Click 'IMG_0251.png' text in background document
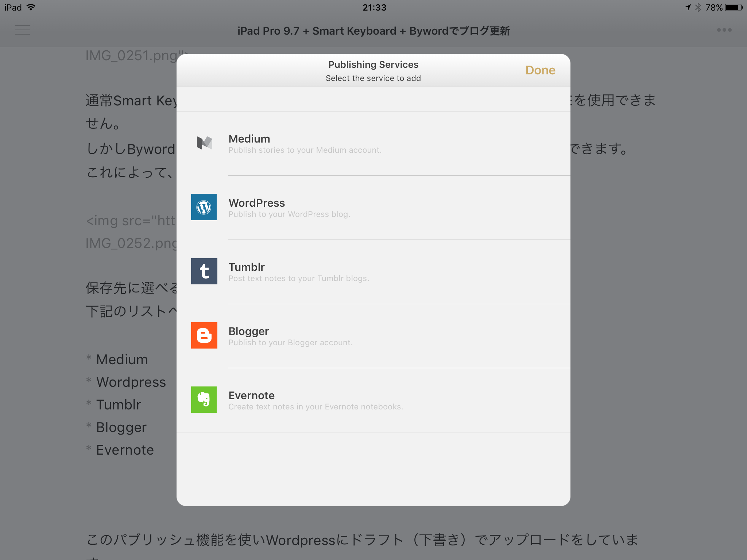Screen dimensions: 747x560 click(131, 55)
